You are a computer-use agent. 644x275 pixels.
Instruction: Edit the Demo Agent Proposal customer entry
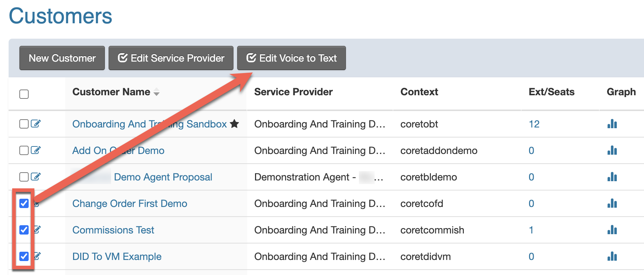tap(35, 177)
